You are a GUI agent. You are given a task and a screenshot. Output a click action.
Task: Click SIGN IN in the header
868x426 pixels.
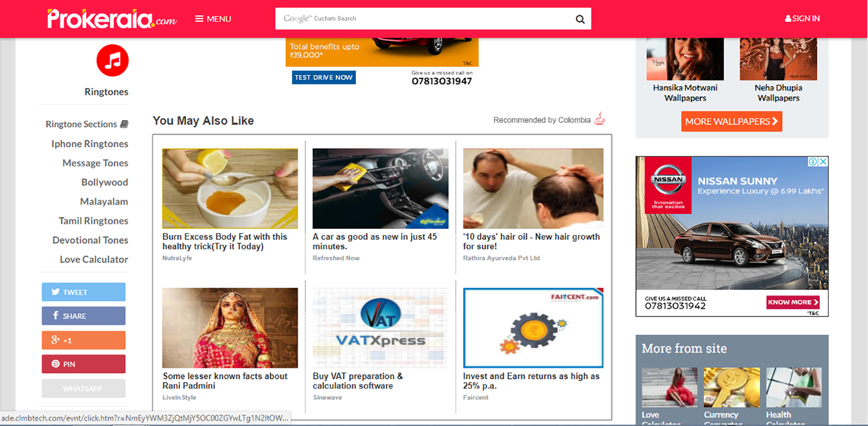click(x=802, y=18)
